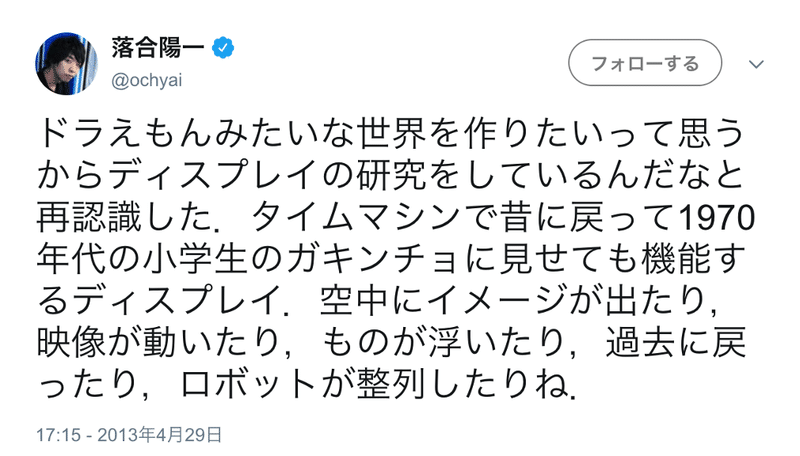The height and width of the screenshot is (456, 800).
Task: Expand the tweet options chevron menu
Action: pyautogui.click(x=756, y=64)
